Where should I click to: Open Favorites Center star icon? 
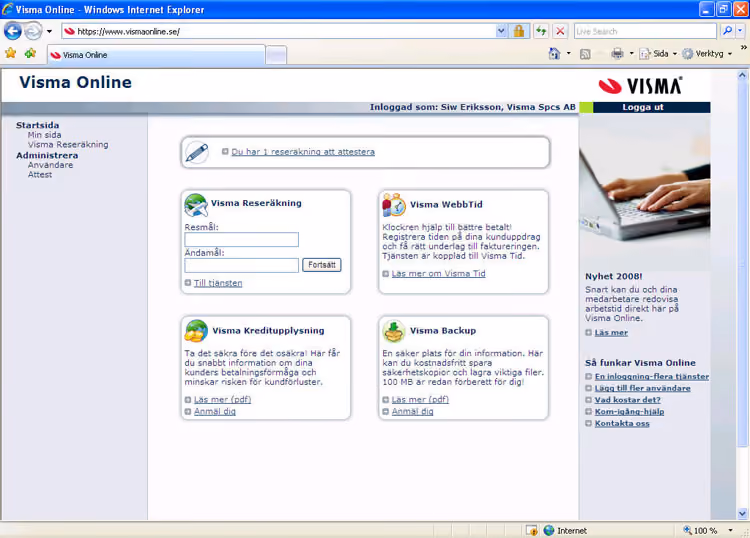[x=11, y=53]
